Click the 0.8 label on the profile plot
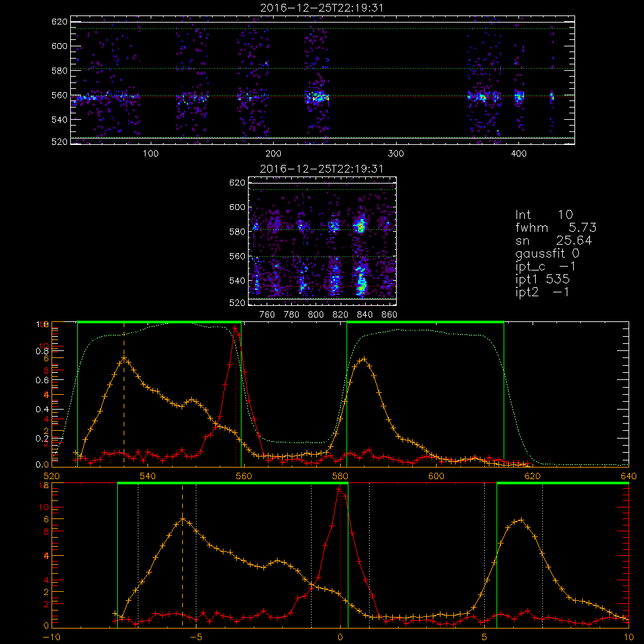Viewport: 644px width, 644px height. [x=42, y=351]
